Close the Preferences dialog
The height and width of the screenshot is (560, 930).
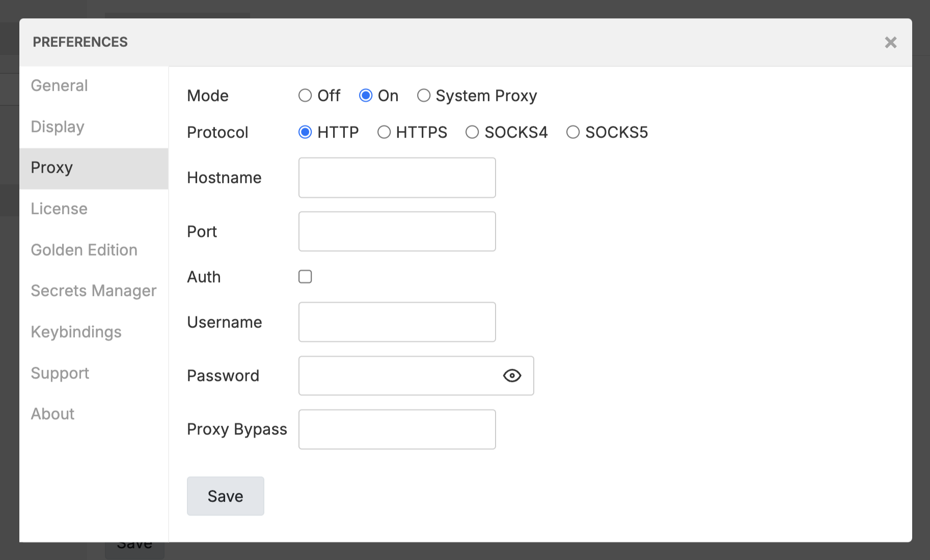(x=890, y=42)
